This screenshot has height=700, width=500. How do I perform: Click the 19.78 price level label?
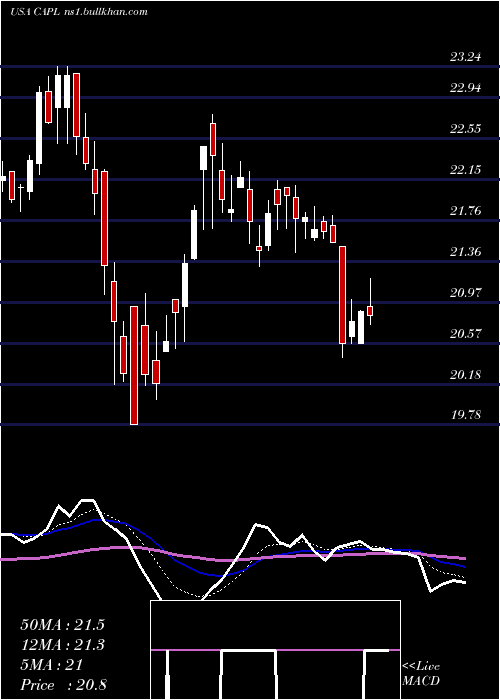click(466, 415)
